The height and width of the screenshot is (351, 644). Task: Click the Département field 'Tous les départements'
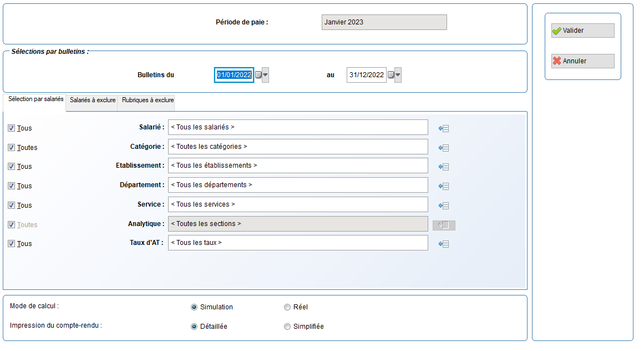click(x=298, y=185)
